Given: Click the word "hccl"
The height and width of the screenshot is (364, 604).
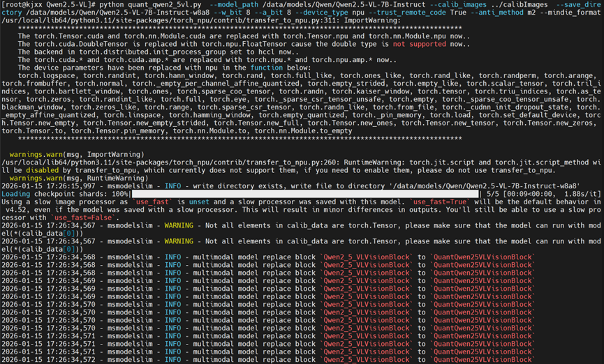Looking at the screenshot, I should point(267,52).
